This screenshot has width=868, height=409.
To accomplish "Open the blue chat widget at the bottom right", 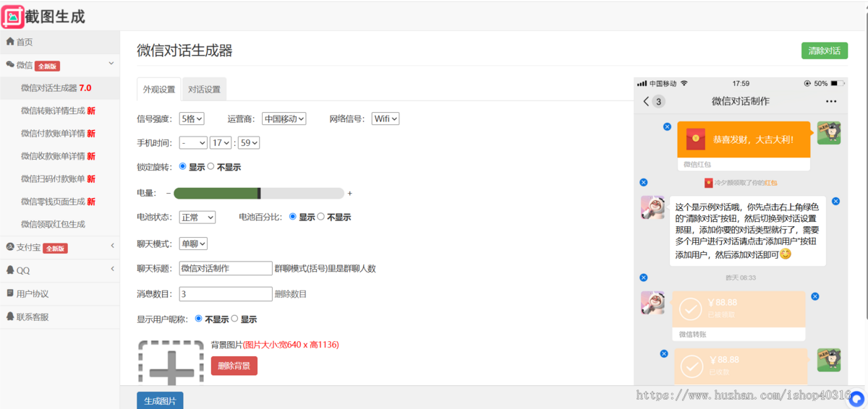I will click(857, 397).
